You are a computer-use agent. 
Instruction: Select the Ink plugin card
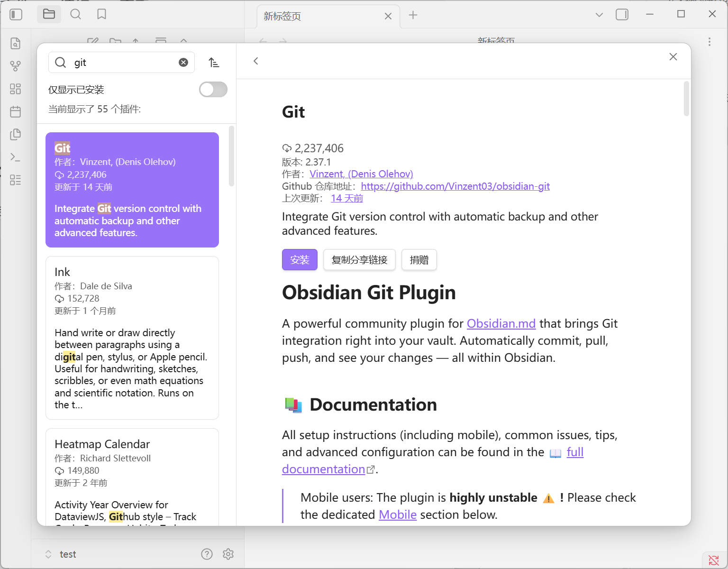click(x=132, y=338)
